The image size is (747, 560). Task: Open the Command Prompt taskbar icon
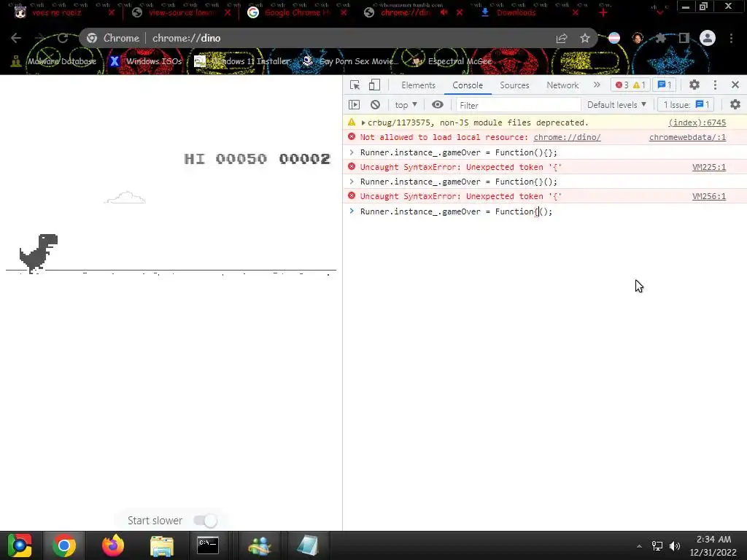click(x=208, y=545)
